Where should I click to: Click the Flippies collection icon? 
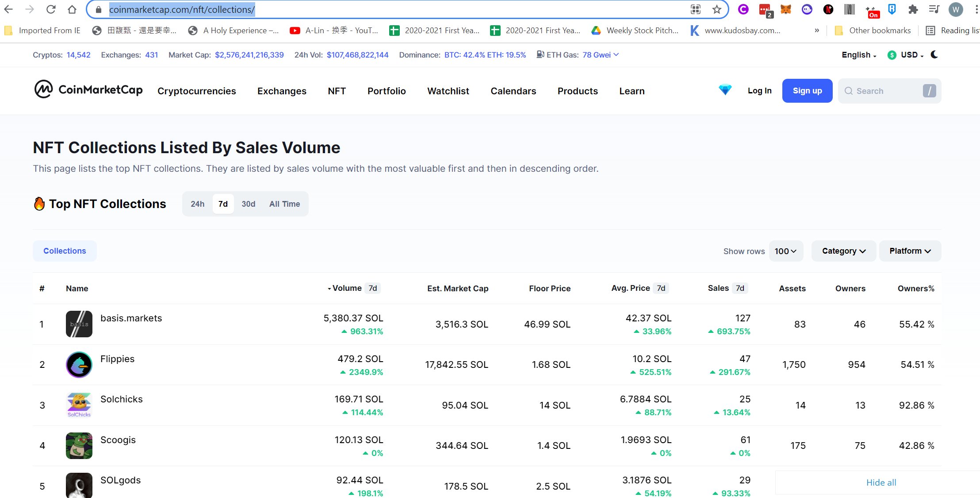pos(79,364)
